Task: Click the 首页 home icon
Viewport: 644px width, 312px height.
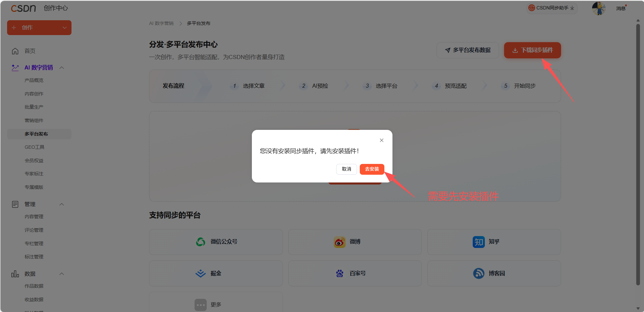Action: click(x=15, y=51)
